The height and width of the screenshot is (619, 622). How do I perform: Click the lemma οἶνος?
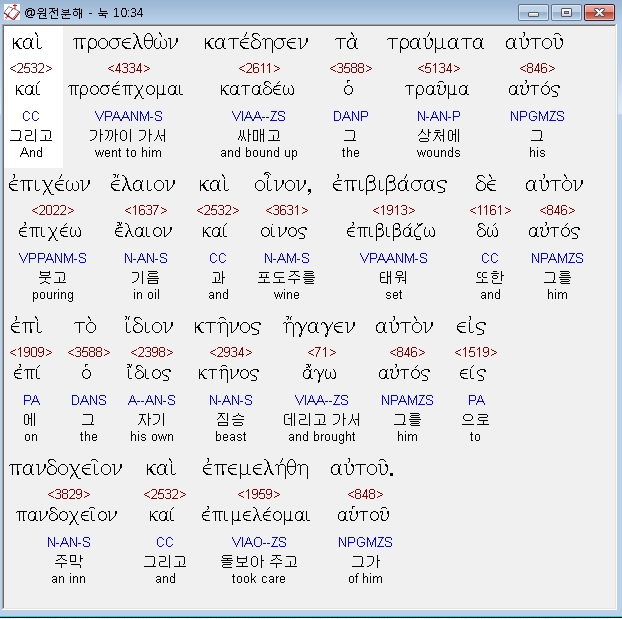pos(284,232)
